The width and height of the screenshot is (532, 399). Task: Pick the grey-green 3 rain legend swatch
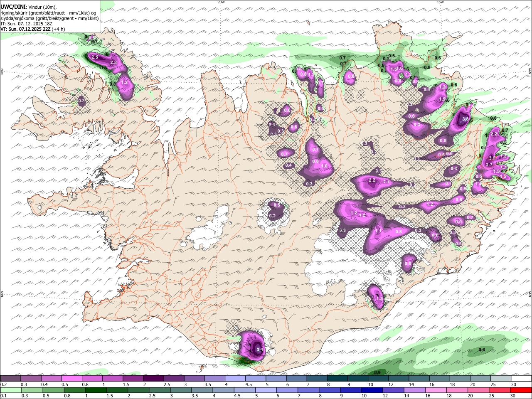click(x=181, y=390)
